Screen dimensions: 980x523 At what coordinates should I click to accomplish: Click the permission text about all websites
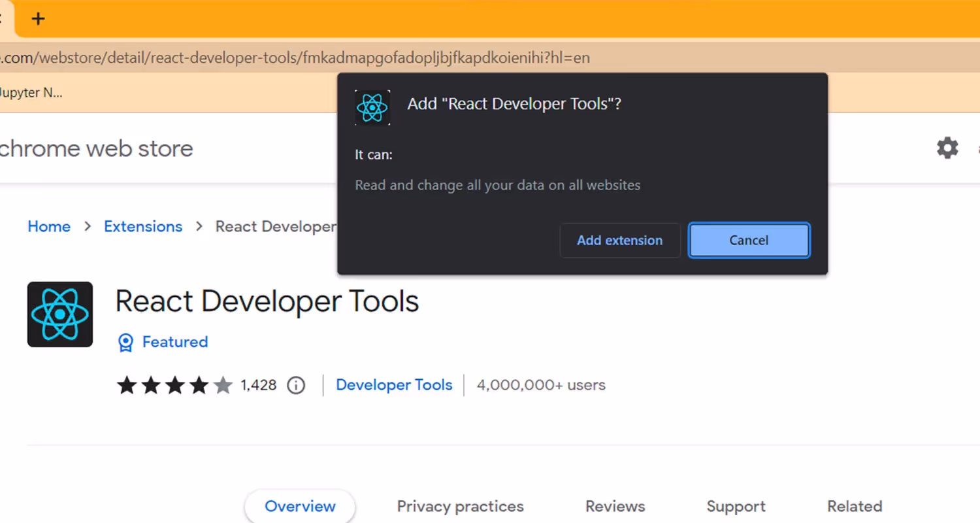[497, 185]
